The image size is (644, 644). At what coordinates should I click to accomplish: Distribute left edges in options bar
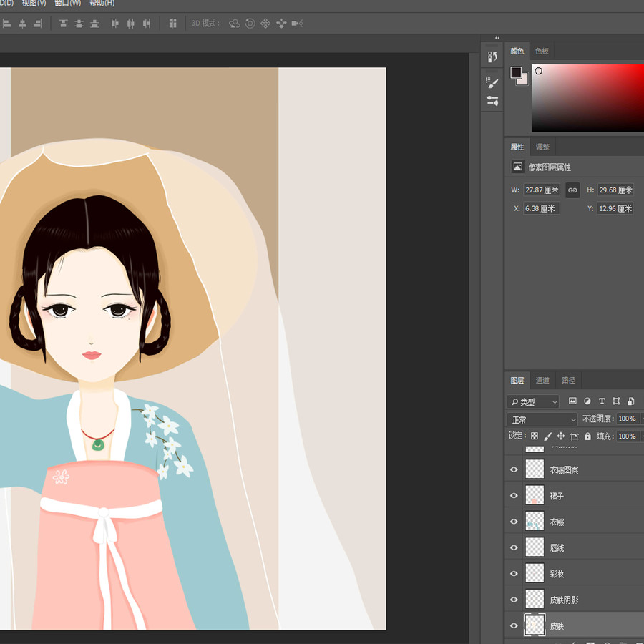(x=115, y=24)
